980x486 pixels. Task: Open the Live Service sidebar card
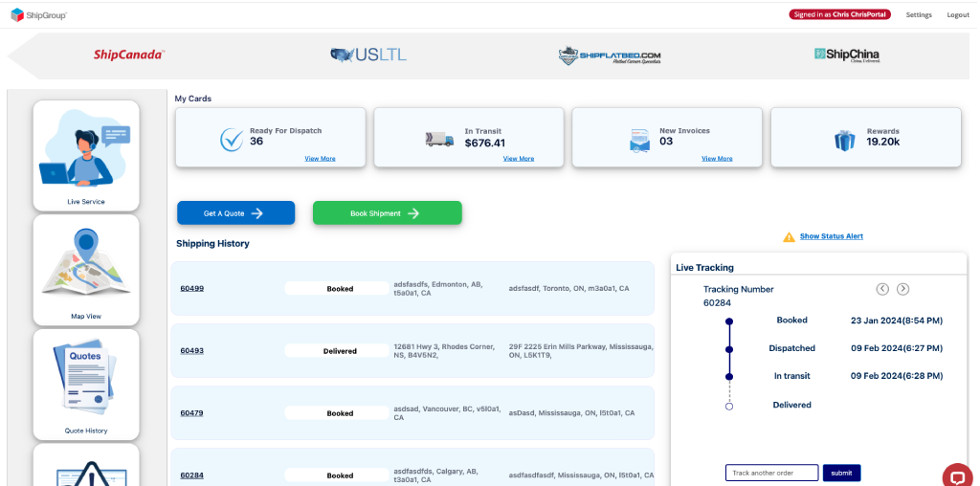click(86, 156)
